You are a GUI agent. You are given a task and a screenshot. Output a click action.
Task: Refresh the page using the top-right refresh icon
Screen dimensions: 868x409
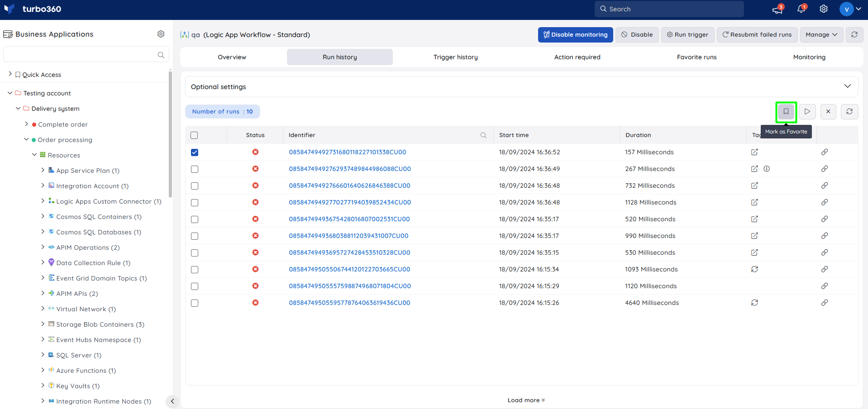[854, 35]
